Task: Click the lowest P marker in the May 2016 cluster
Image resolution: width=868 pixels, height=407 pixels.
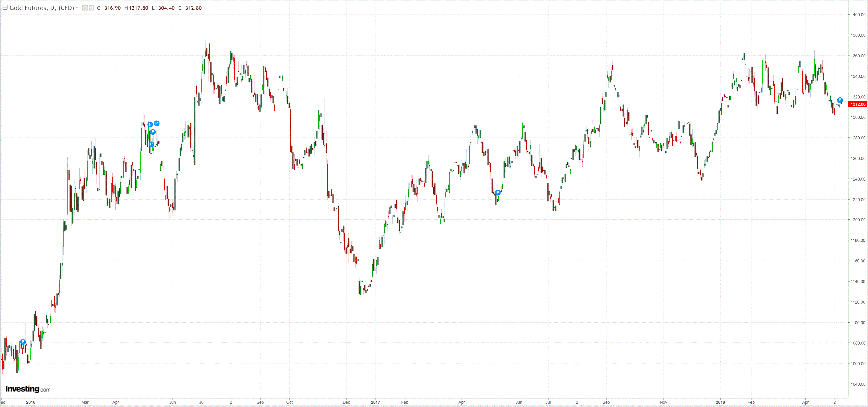Action: click(x=151, y=144)
